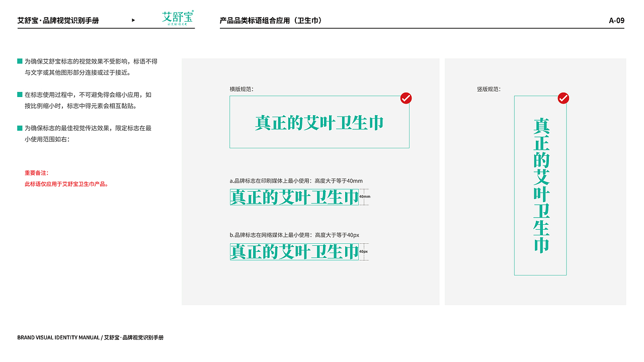Click the red checkmark badge on horizontal slogan box
Viewport: 644px width, 362px height.
coord(406,98)
